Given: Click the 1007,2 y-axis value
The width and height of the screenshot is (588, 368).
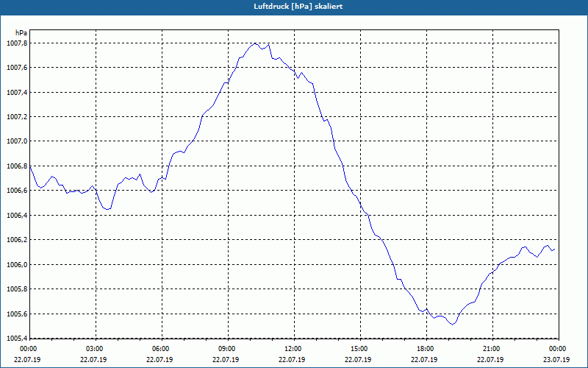Looking at the screenshot, I should 17,117.
